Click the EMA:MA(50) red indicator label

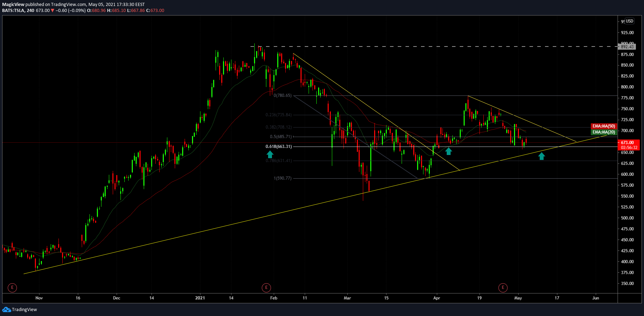tap(604, 126)
